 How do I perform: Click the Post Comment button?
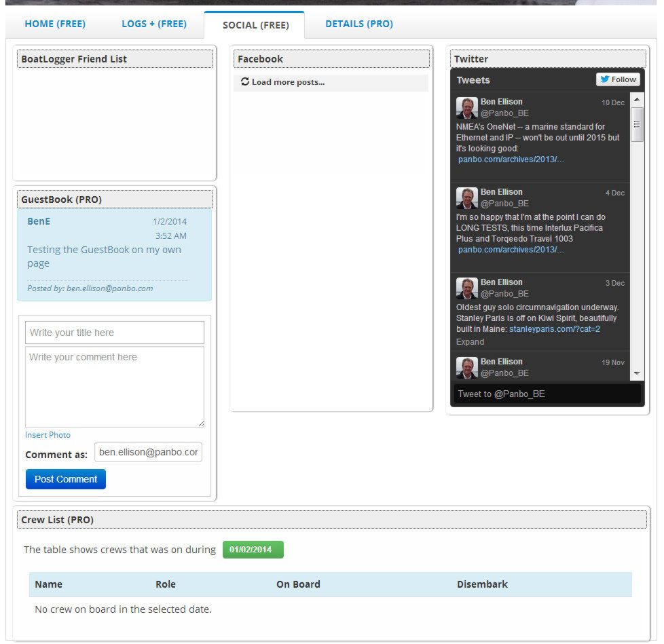pyautogui.click(x=66, y=479)
